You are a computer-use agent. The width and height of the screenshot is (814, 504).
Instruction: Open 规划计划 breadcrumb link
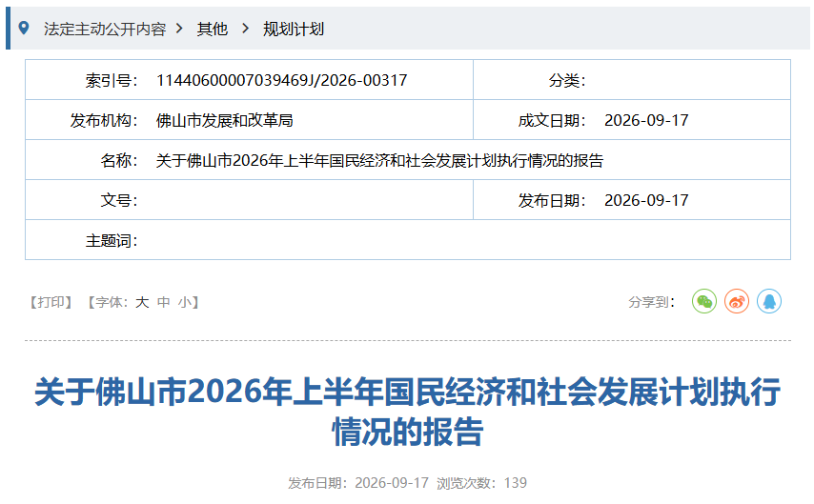click(294, 30)
